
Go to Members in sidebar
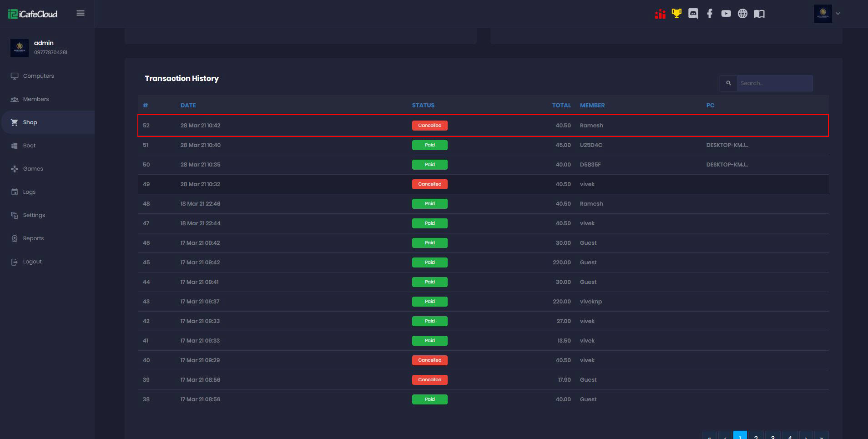click(35, 99)
